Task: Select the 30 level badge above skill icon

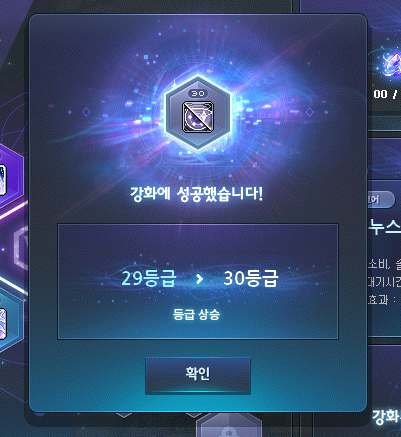Action: [198, 94]
